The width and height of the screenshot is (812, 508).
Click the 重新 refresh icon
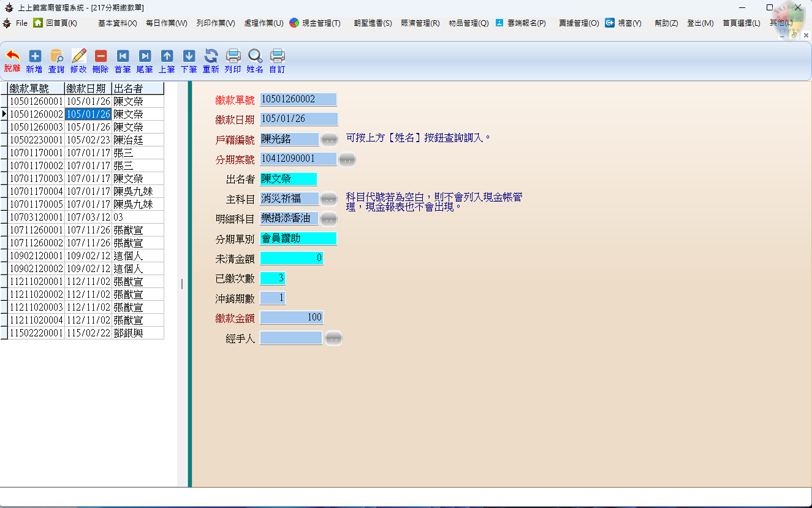[211, 57]
